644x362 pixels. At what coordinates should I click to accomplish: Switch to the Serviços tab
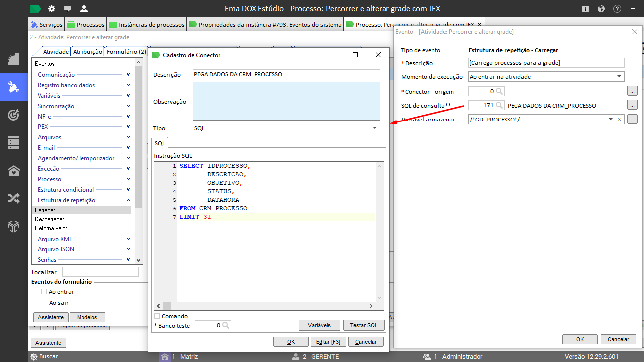pyautogui.click(x=47, y=24)
